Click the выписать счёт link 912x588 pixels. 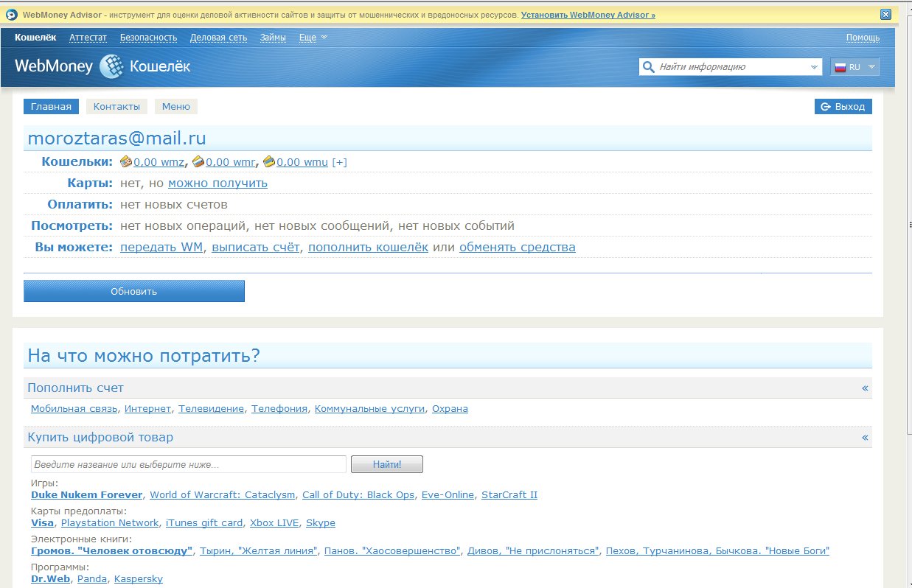[x=256, y=248]
